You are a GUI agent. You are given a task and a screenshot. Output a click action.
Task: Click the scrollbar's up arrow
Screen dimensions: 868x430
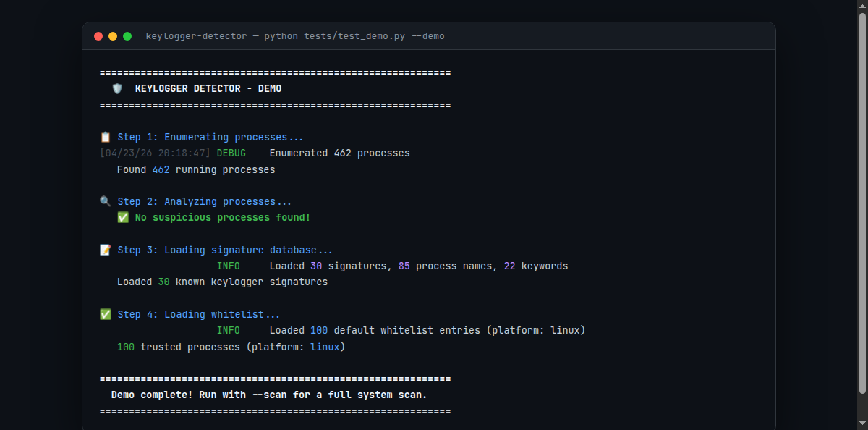point(861,5)
